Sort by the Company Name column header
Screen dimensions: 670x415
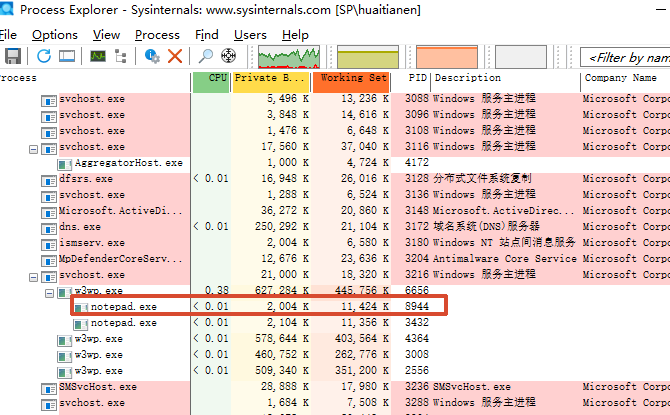(x=626, y=82)
